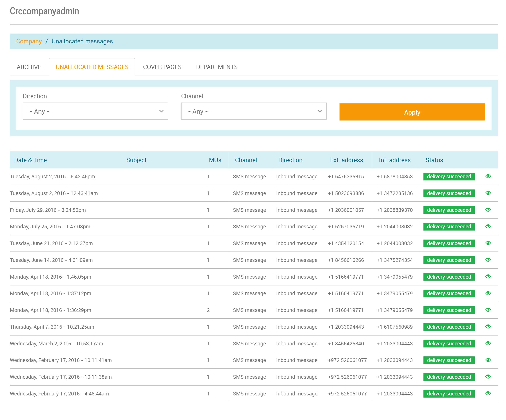Go to the Departments tab
This screenshot has height=420, width=506.
(217, 67)
